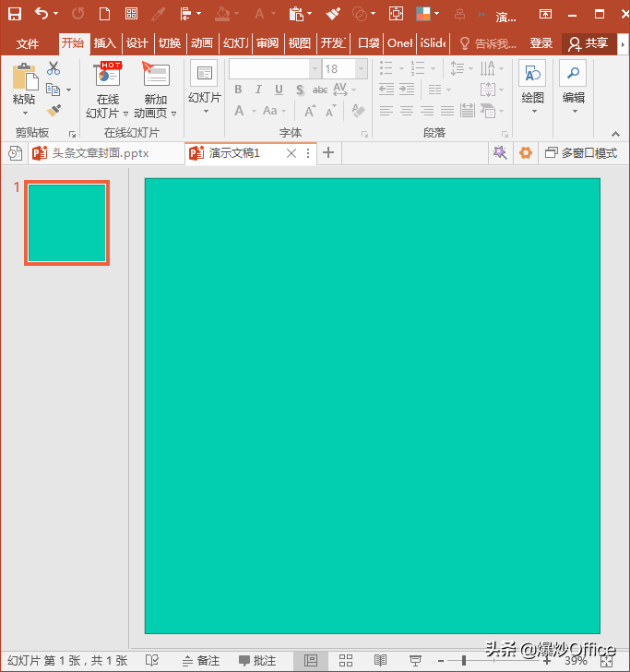Viewport: 630px width, 672px height.
Task: Switch to the Design (设计) tab
Action: pyautogui.click(x=137, y=43)
